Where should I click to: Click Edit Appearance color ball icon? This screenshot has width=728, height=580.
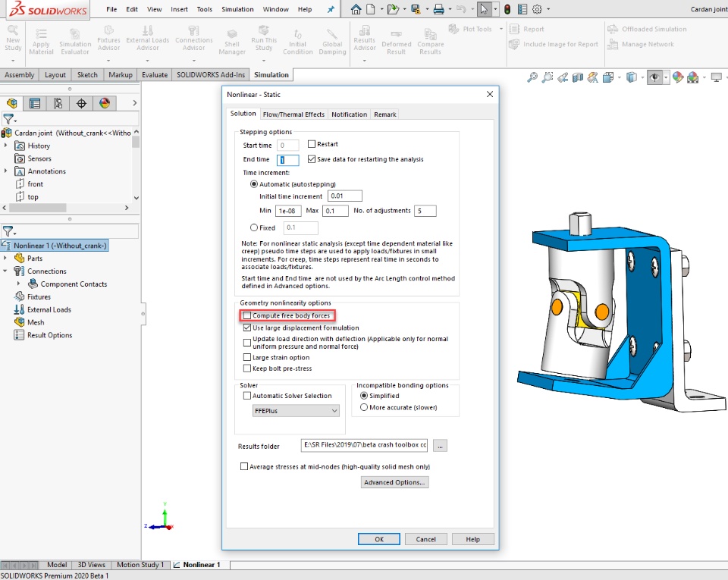[677, 77]
